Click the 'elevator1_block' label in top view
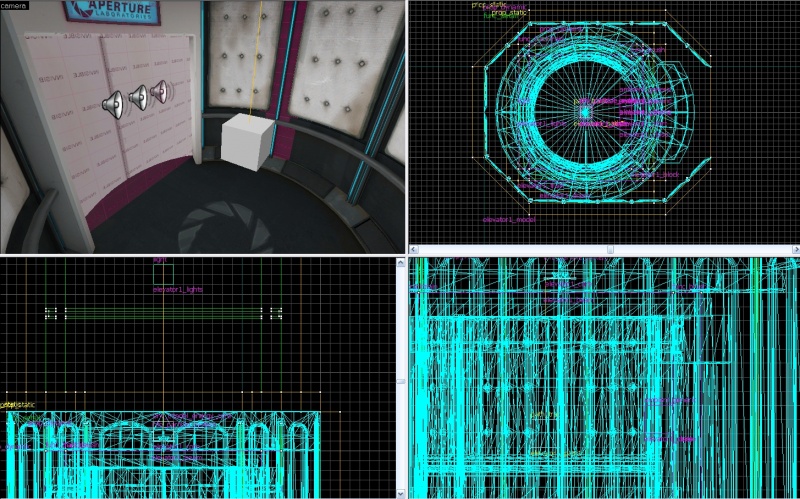This screenshot has height=499, width=800. pos(656,174)
